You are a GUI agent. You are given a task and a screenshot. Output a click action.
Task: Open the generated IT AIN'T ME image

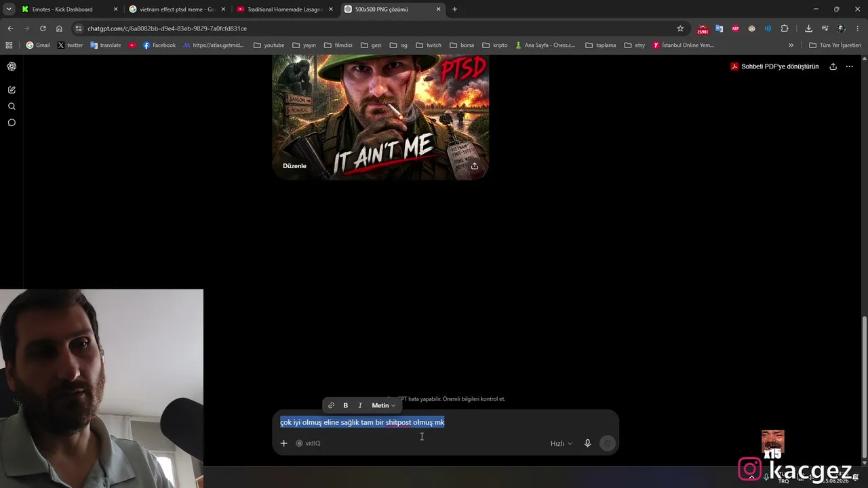click(x=380, y=117)
